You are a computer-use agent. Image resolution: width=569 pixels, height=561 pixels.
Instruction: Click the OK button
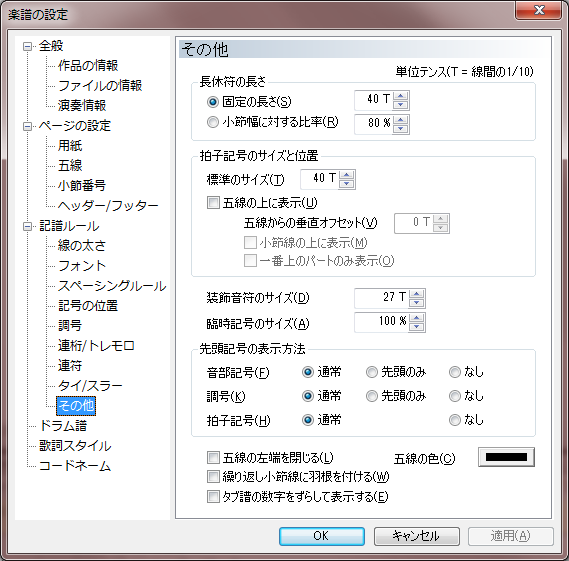point(322,536)
